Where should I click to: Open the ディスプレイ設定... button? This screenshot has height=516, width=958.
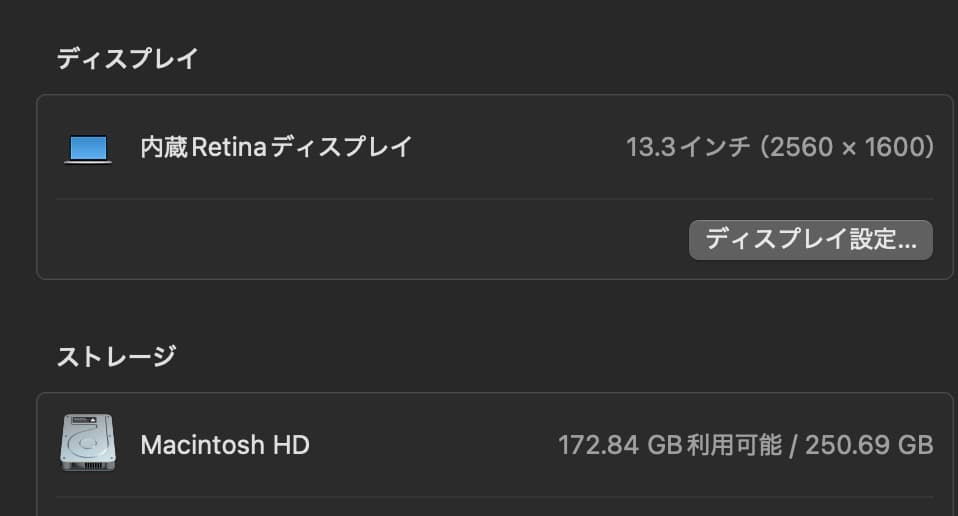[x=810, y=240]
